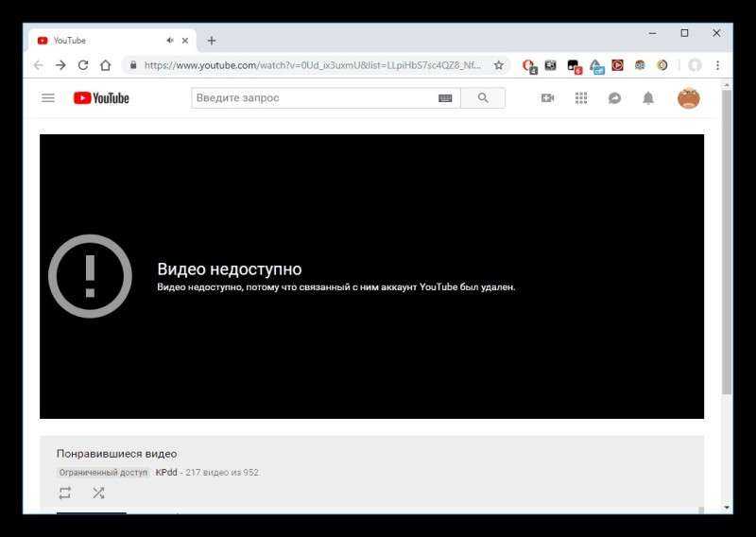Open the YouTube account avatar menu

[x=689, y=98]
